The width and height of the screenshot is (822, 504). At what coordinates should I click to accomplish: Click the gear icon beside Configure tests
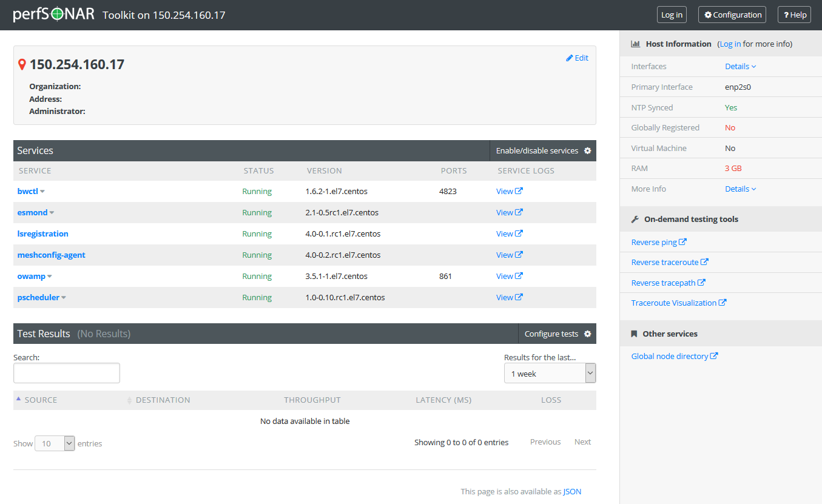click(x=587, y=334)
